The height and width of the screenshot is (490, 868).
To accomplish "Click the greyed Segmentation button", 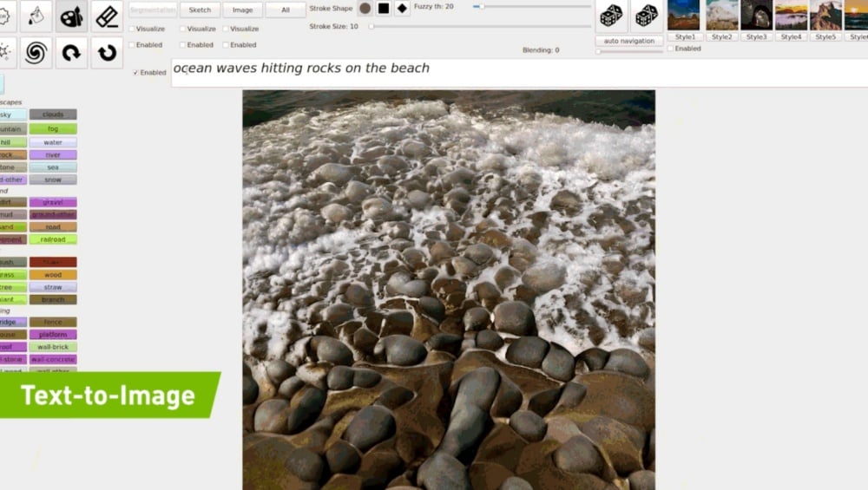I will coord(153,10).
